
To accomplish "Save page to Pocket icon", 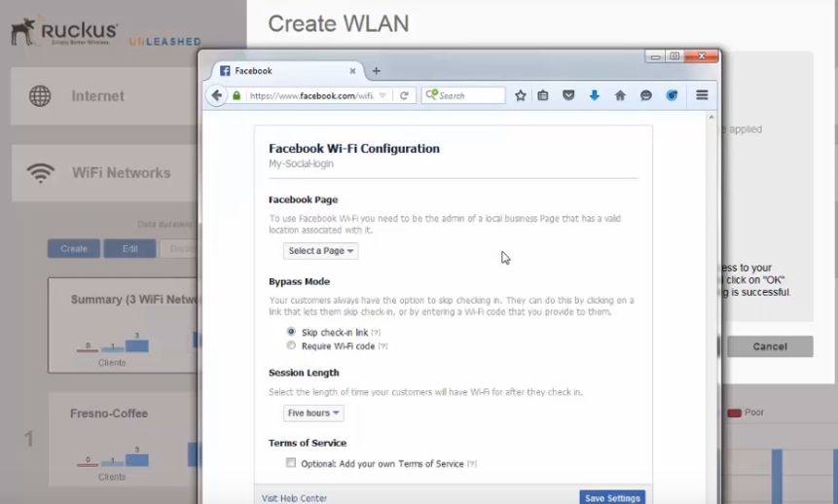I will (569, 95).
